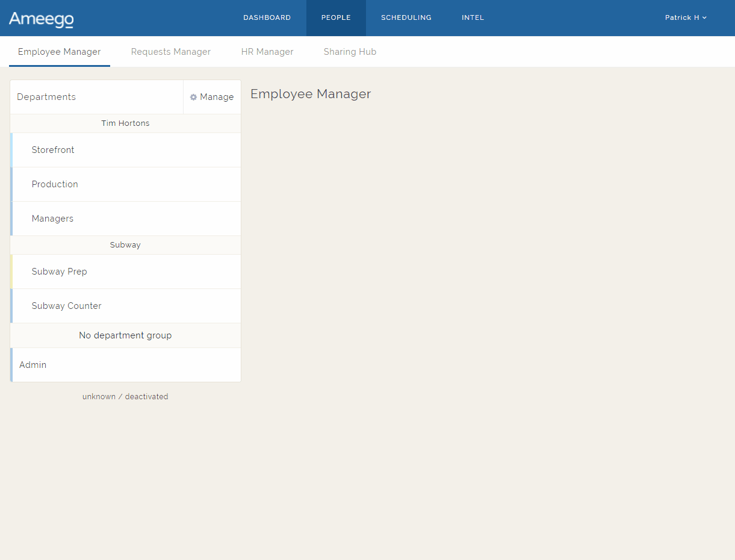Select the Production department

[x=55, y=184]
